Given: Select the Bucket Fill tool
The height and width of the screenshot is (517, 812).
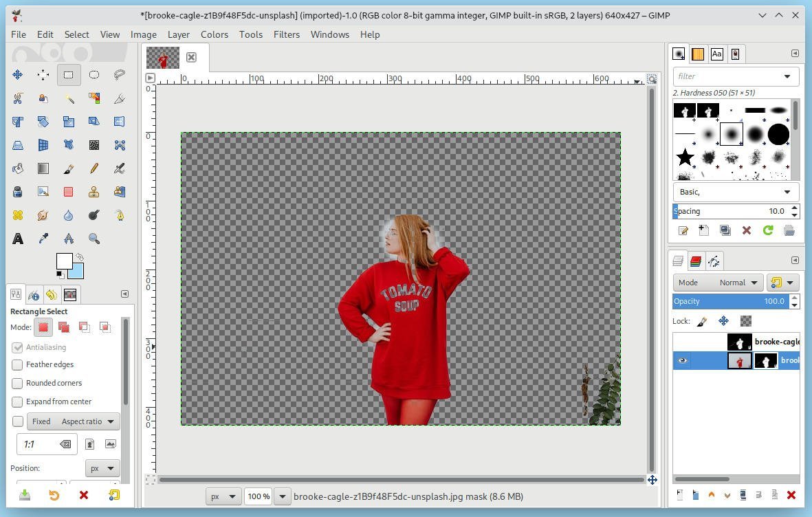Looking at the screenshot, I should point(17,168).
